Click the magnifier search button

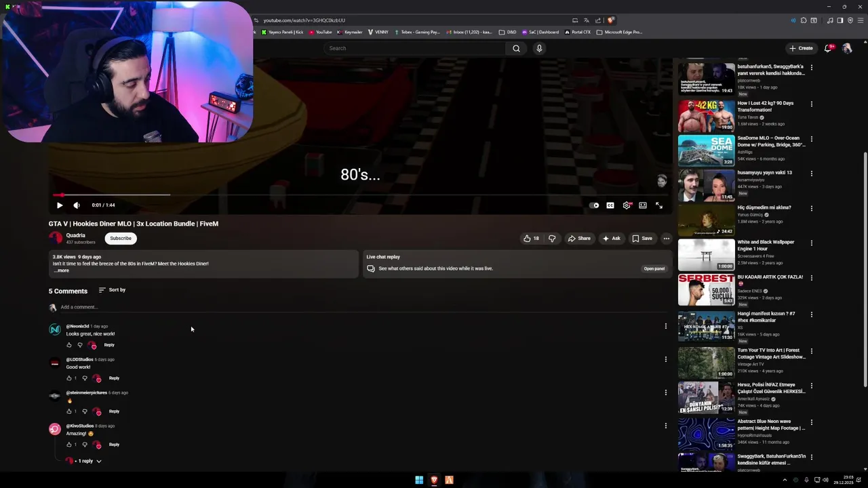click(x=517, y=48)
